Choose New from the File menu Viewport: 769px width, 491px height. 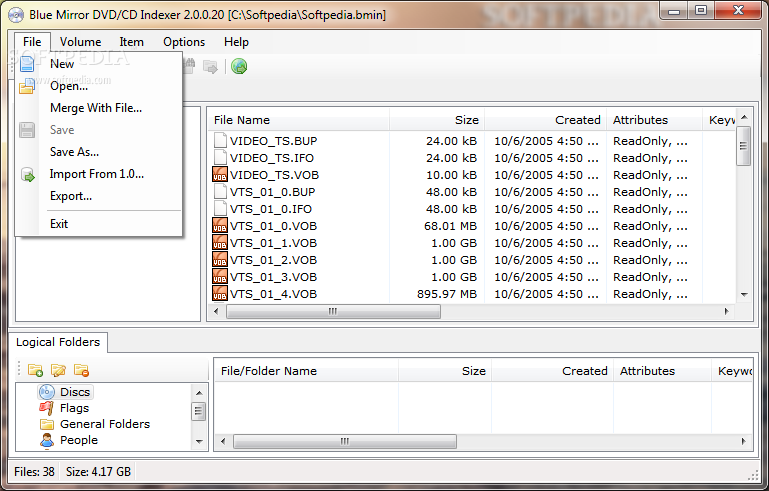pyautogui.click(x=99, y=64)
